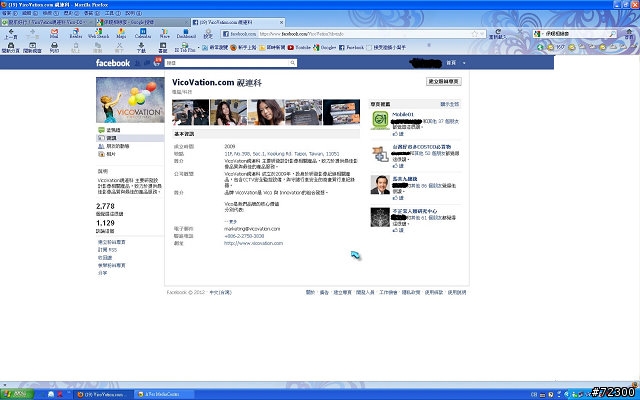
Task: Open the Dashboard toolbar icon
Action: point(186,32)
